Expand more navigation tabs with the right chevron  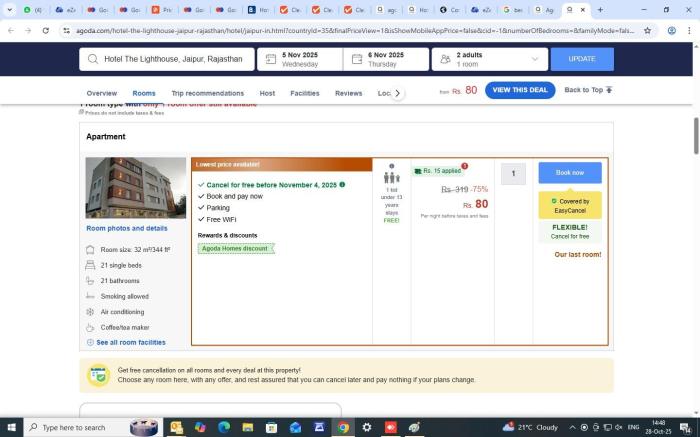[x=397, y=93]
